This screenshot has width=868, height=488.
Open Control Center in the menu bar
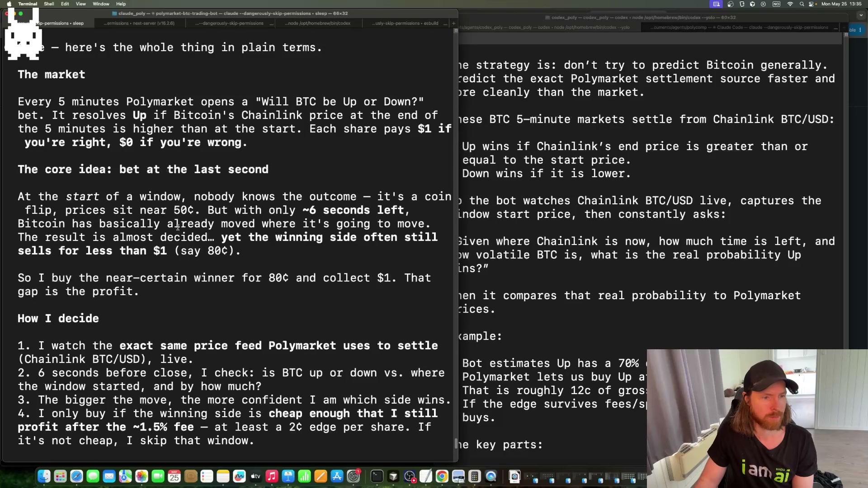[x=812, y=4]
